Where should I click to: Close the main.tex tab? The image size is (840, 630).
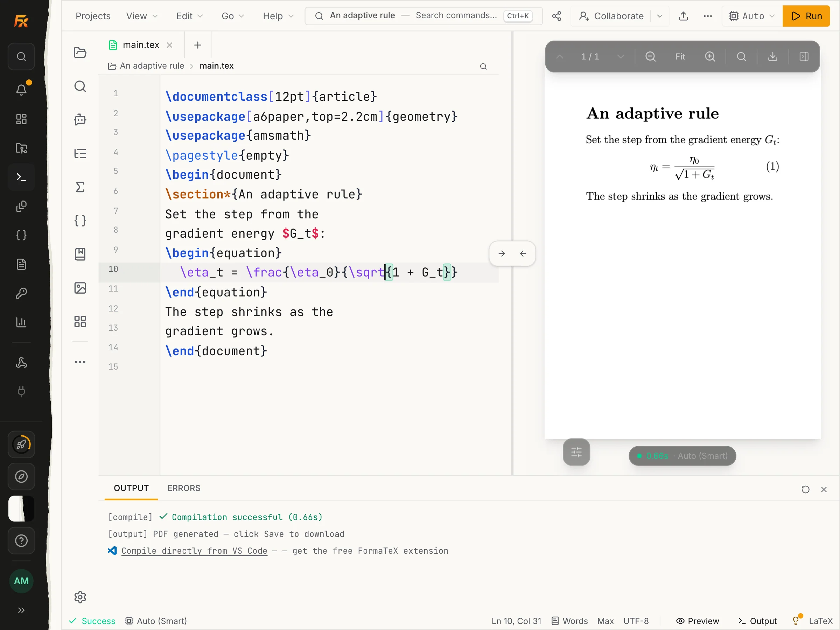pyautogui.click(x=169, y=45)
